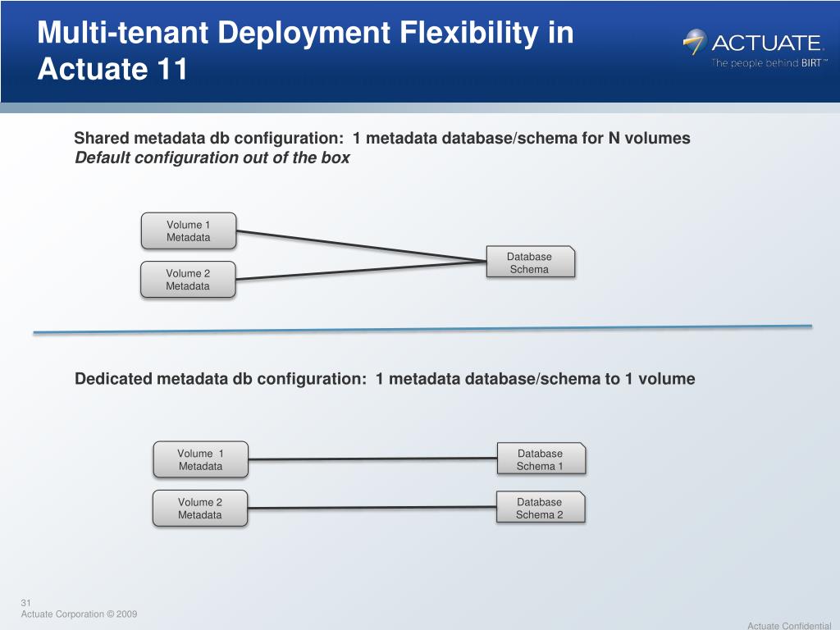Image resolution: width=840 pixels, height=630 pixels.
Task: Click 'The people behind BIRT' tagline
Action: tap(769, 62)
